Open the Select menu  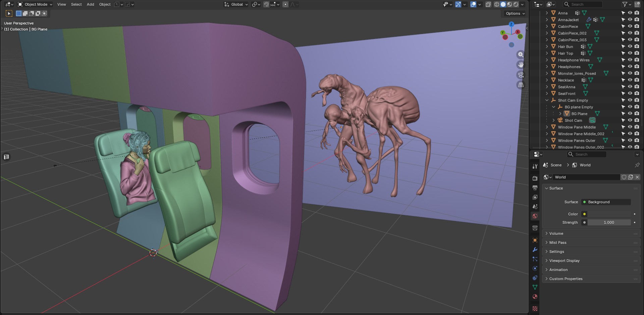point(76,4)
